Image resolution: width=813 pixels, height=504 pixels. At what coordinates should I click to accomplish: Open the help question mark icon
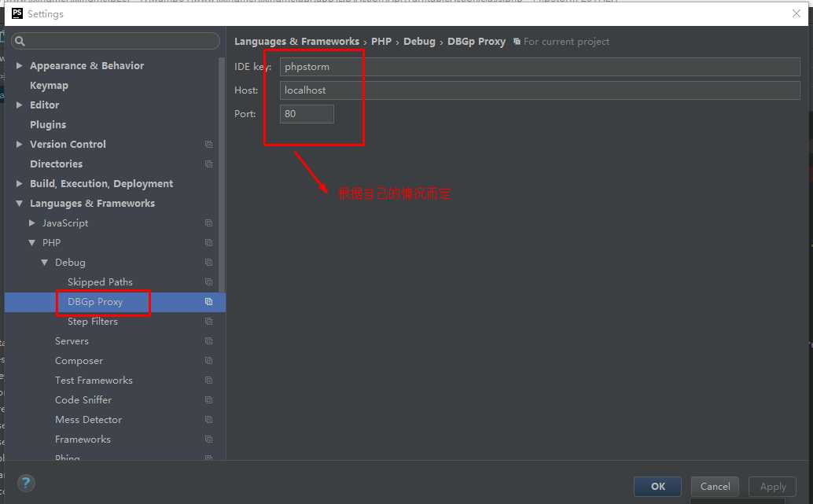click(x=26, y=484)
